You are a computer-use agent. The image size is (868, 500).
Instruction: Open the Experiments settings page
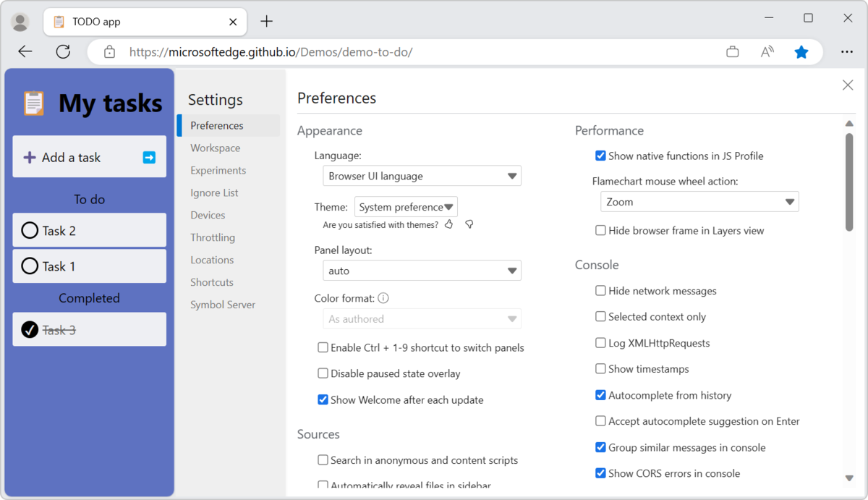click(218, 170)
